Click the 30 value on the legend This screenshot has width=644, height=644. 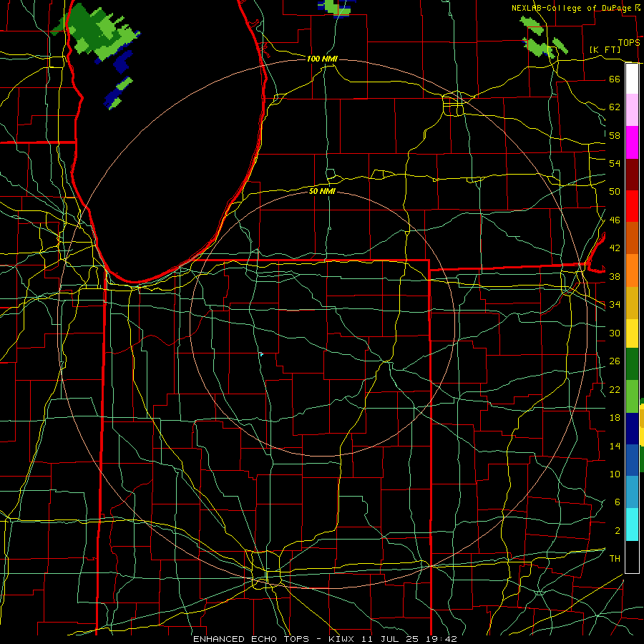tap(615, 333)
